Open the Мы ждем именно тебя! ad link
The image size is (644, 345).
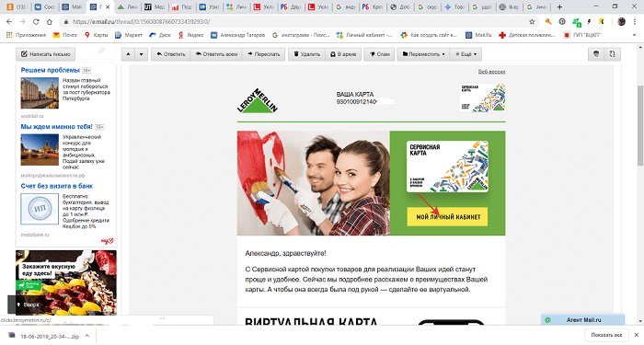[57, 127]
